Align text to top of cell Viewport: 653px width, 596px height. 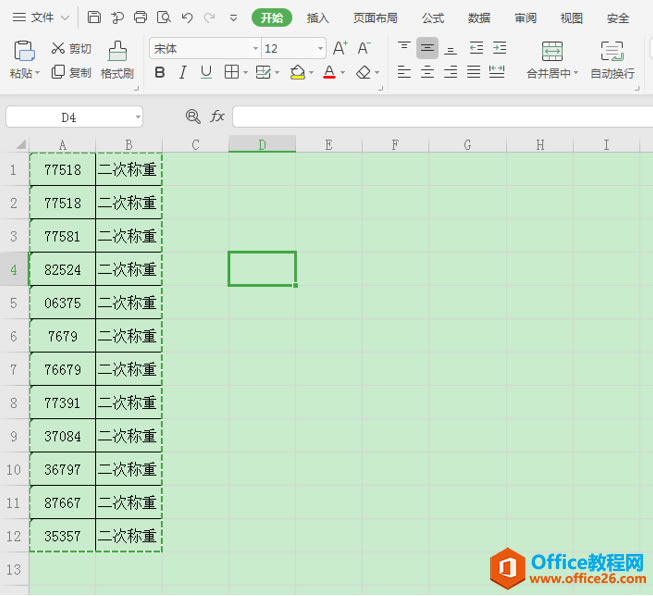(404, 48)
